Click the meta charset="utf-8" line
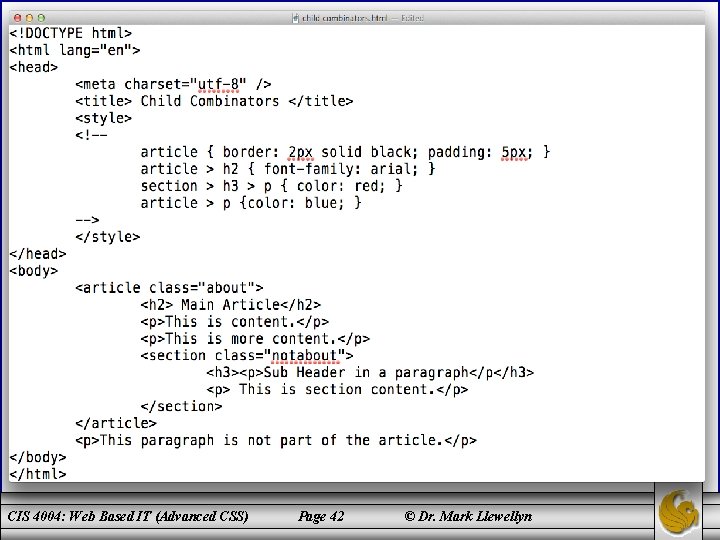 click(173, 84)
